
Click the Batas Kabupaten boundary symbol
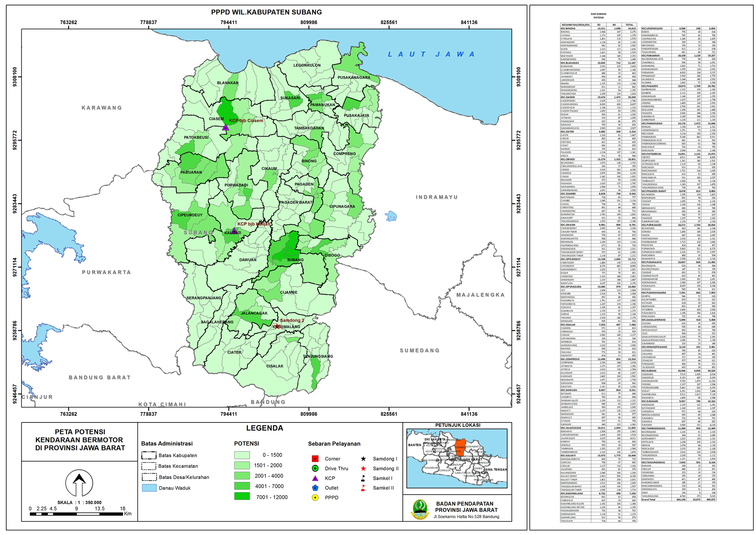[x=149, y=455]
